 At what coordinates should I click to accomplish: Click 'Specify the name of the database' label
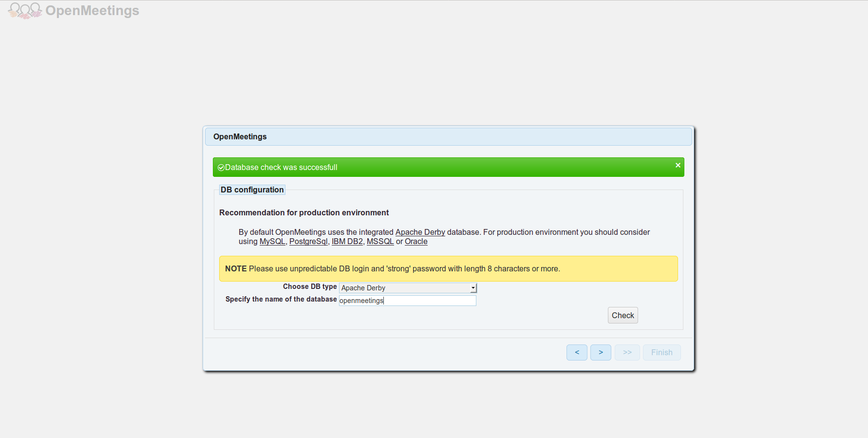point(281,299)
